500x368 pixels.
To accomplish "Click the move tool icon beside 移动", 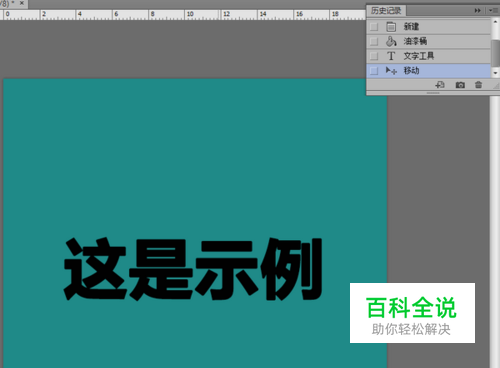I will [x=391, y=70].
